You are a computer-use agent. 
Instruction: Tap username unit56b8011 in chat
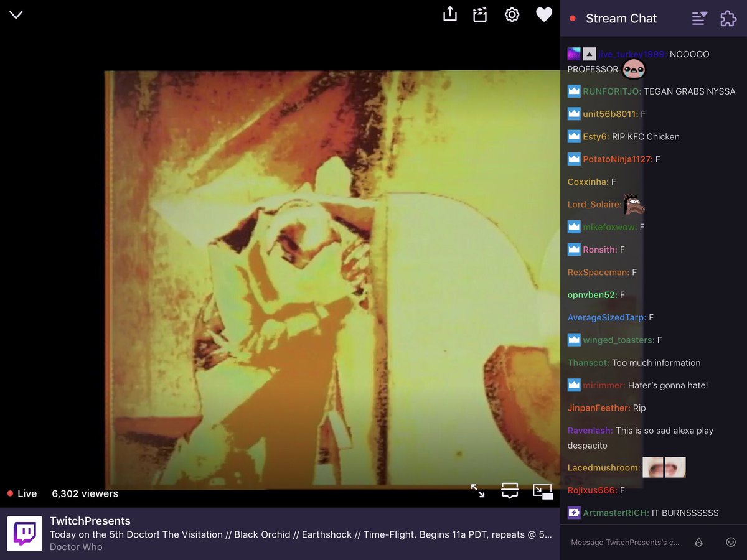coord(610,114)
